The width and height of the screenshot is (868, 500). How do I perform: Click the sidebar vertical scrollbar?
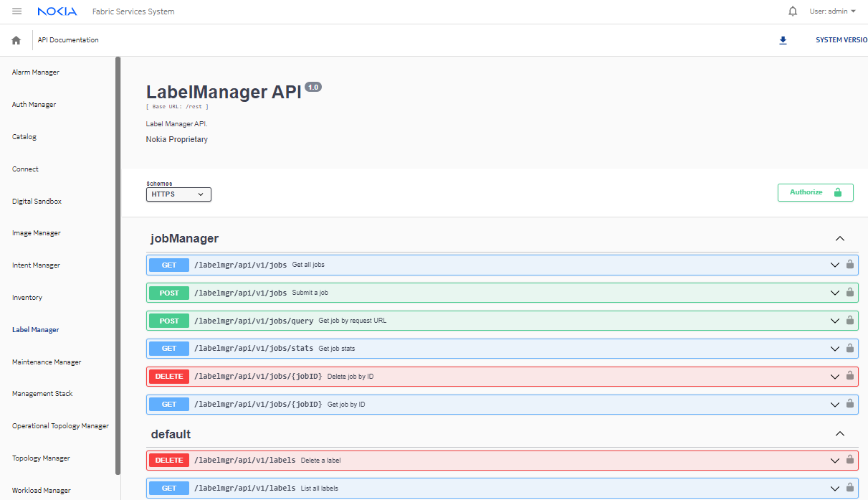[x=118, y=265]
